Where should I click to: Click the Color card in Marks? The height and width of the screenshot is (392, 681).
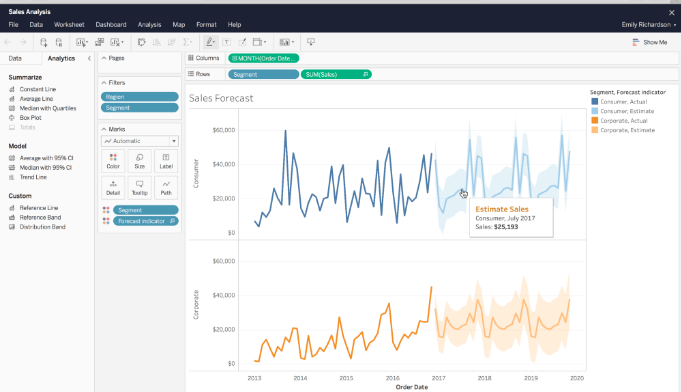pyautogui.click(x=113, y=161)
